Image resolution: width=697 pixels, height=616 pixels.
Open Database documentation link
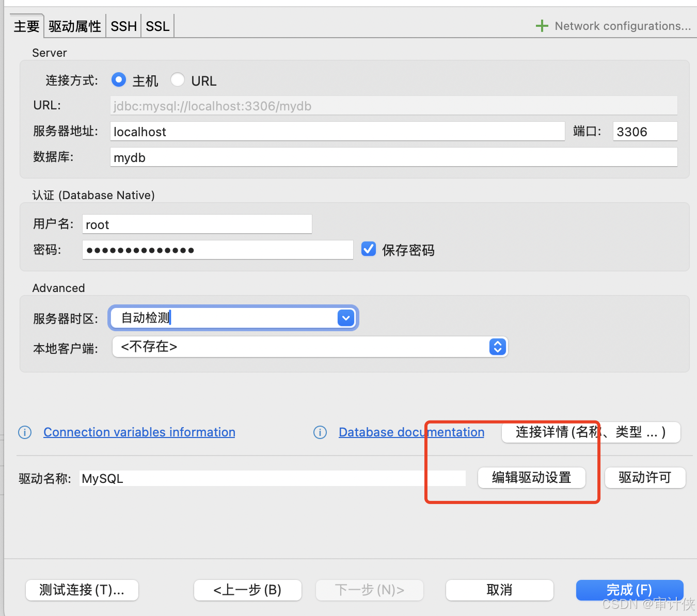tap(411, 432)
